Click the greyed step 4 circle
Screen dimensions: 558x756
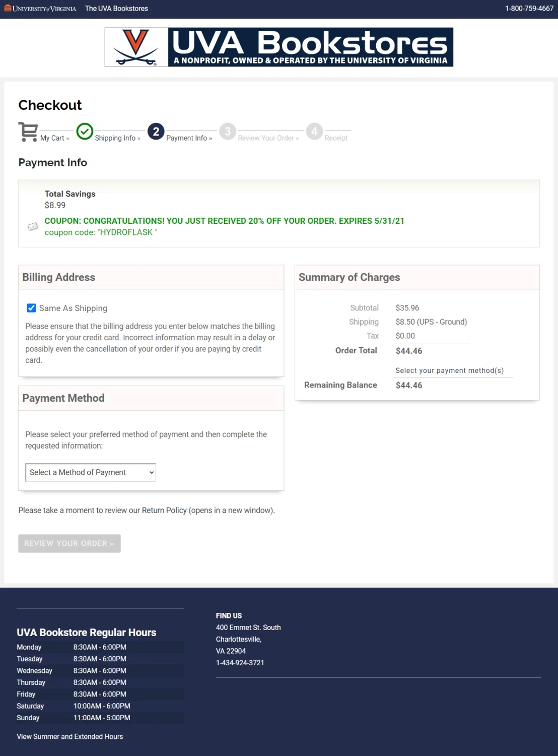314,132
